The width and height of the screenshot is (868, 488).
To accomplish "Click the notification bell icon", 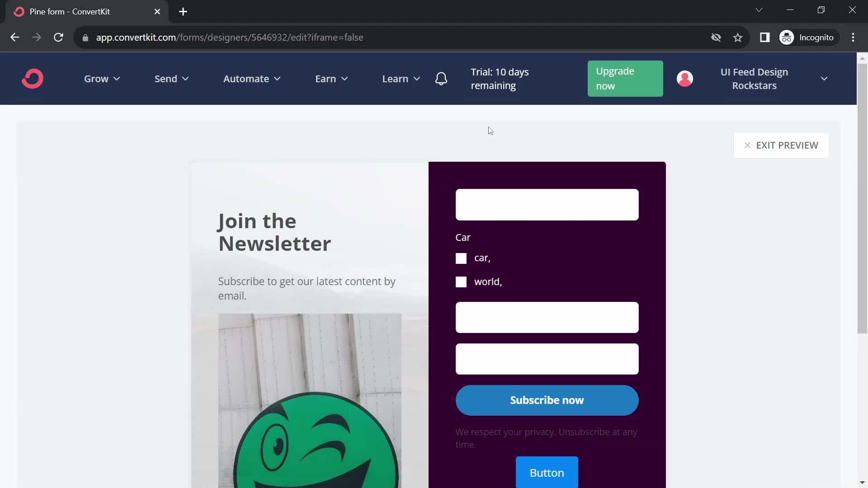I will click(441, 78).
